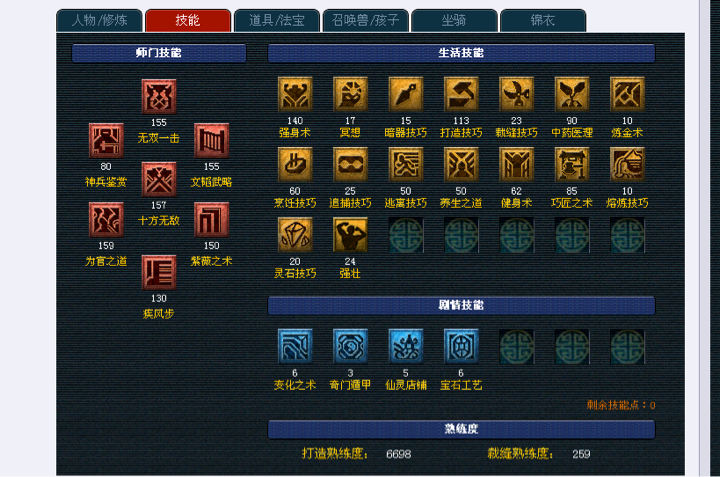
Task: Select the 中药医理 herb icon
Action: [572, 94]
